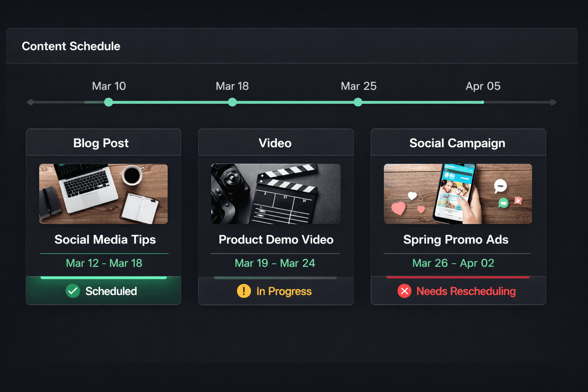
Task: Open the laptop thumbnail on the Blog Post card
Action: click(103, 194)
